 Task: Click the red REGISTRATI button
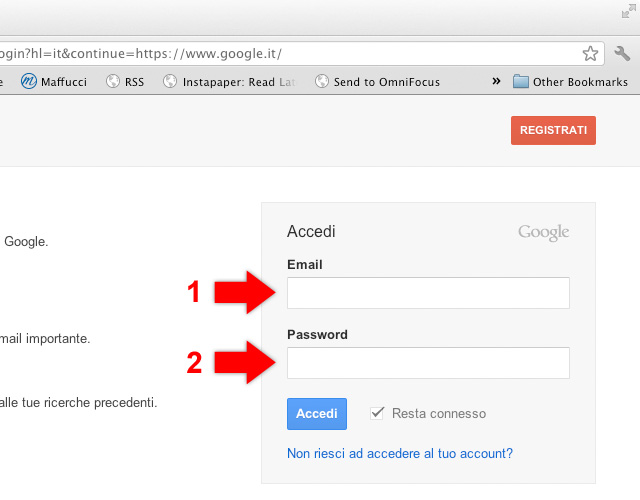(553, 131)
